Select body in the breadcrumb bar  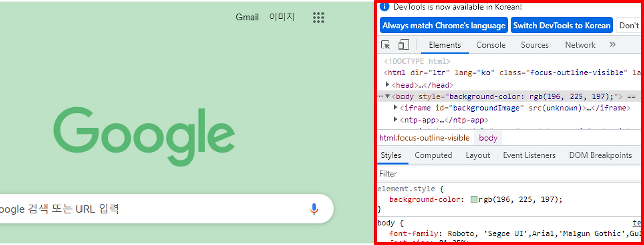click(x=488, y=138)
